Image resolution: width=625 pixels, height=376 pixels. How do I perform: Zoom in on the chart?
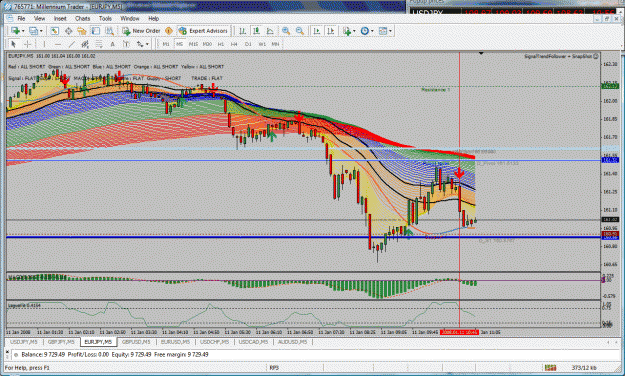[286, 31]
